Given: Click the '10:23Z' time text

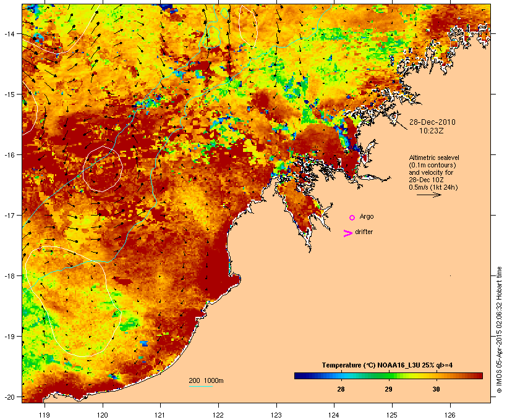Looking at the screenshot, I should coord(432,131).
